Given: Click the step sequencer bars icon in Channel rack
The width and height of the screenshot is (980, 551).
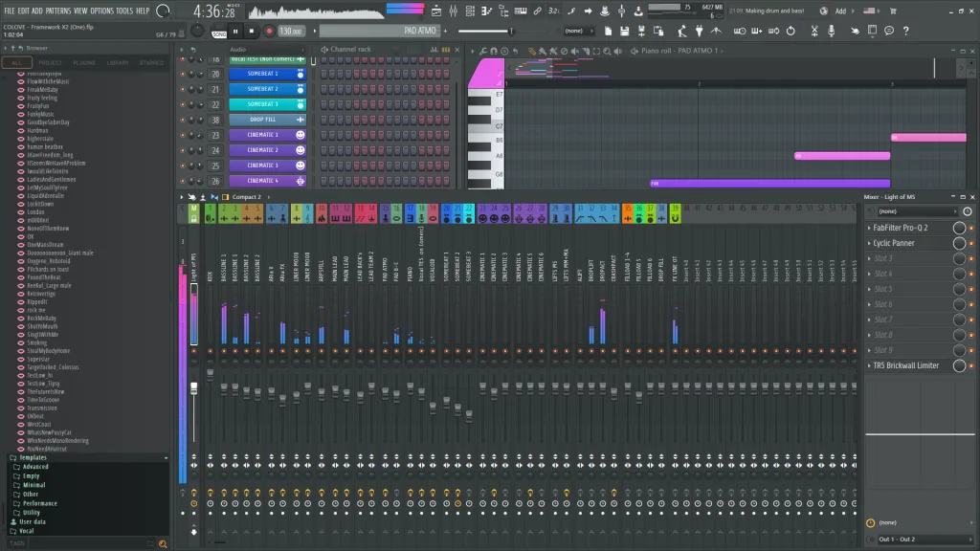Looking at the screenshot, I should pyautogui.click(x=446, y=50).
